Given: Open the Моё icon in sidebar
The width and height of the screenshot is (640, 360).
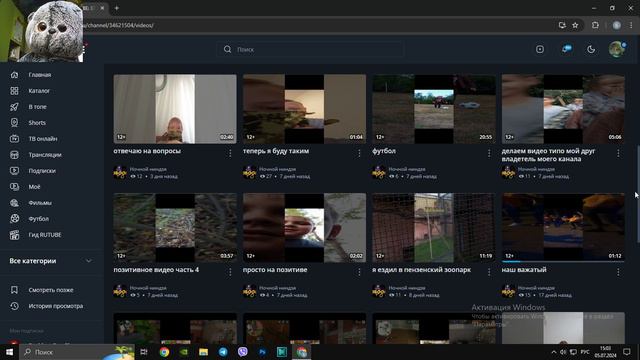Looking at the screenshot, I should pos(14,187).
